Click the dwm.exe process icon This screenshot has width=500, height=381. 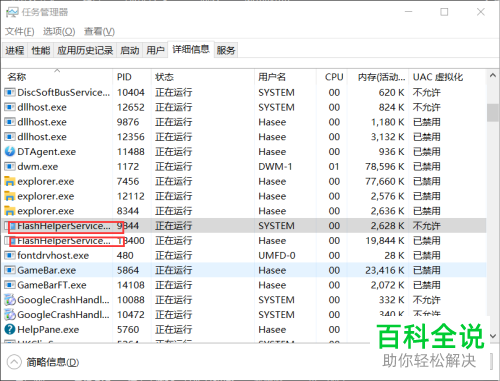tap(10, 166)
